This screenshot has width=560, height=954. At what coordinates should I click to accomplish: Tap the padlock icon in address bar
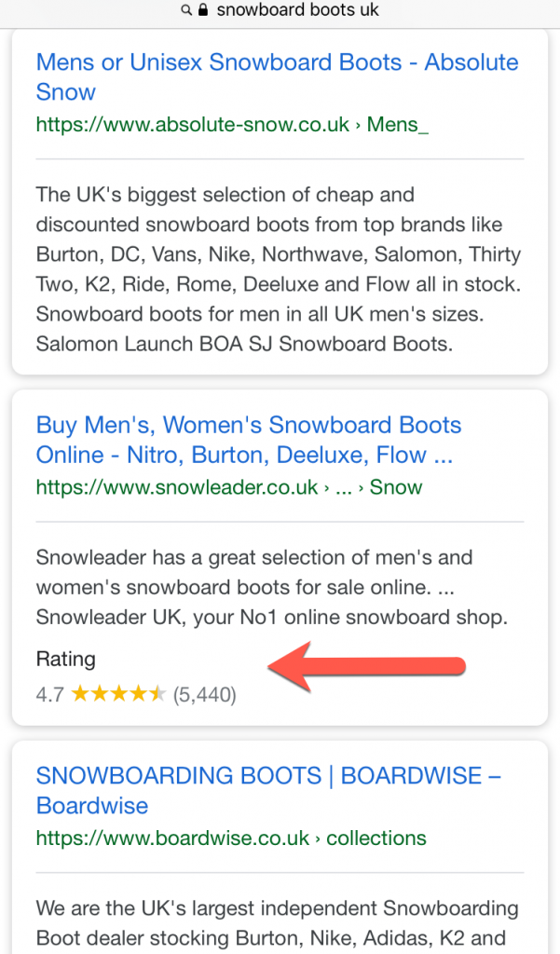(203, 10)
